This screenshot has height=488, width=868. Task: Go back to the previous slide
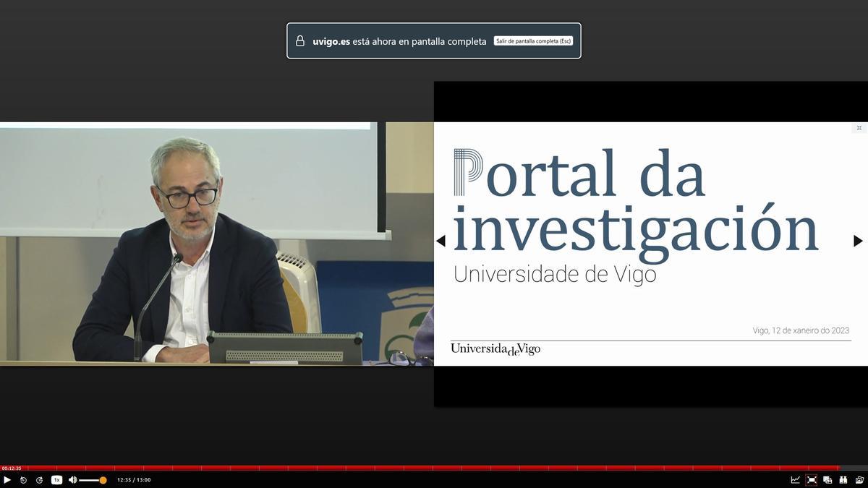pos(441,241)
